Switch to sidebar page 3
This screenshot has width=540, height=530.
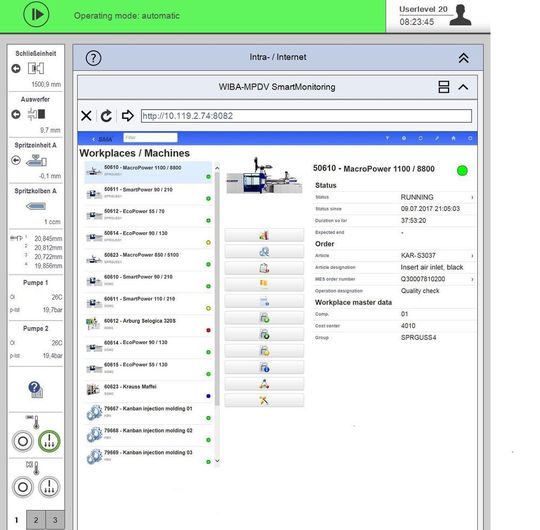click(55, 520)
